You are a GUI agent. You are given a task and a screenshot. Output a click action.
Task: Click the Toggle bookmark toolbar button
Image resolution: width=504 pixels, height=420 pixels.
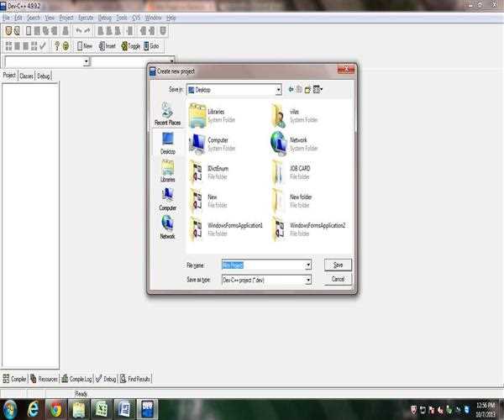coord(130,46)
